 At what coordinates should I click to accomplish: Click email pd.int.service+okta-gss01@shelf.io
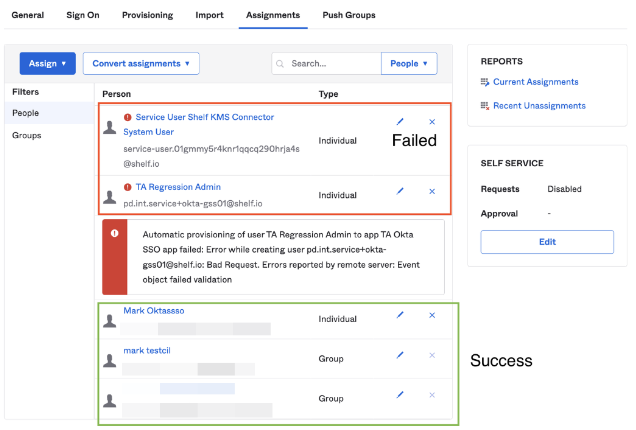click(x=193, y=203)
